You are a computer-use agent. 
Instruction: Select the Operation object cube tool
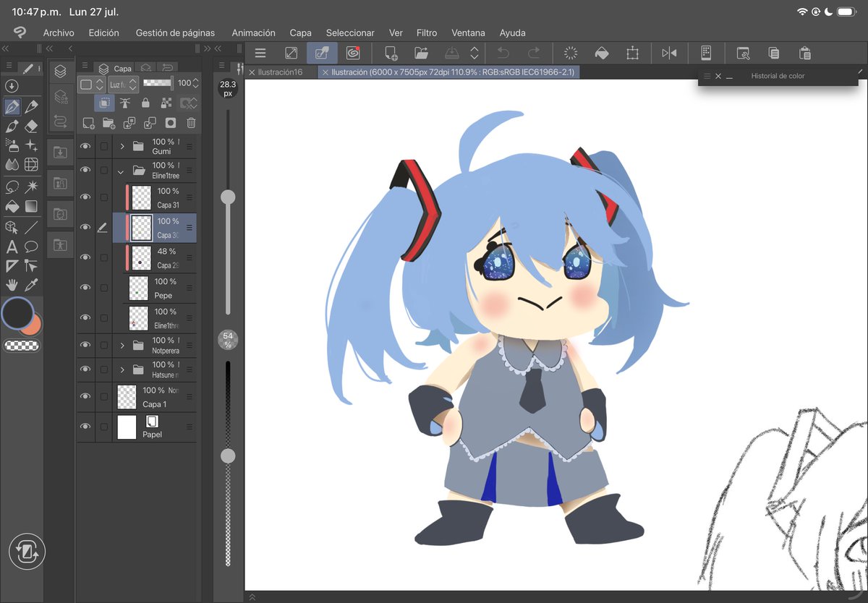(x=12, y=227)
